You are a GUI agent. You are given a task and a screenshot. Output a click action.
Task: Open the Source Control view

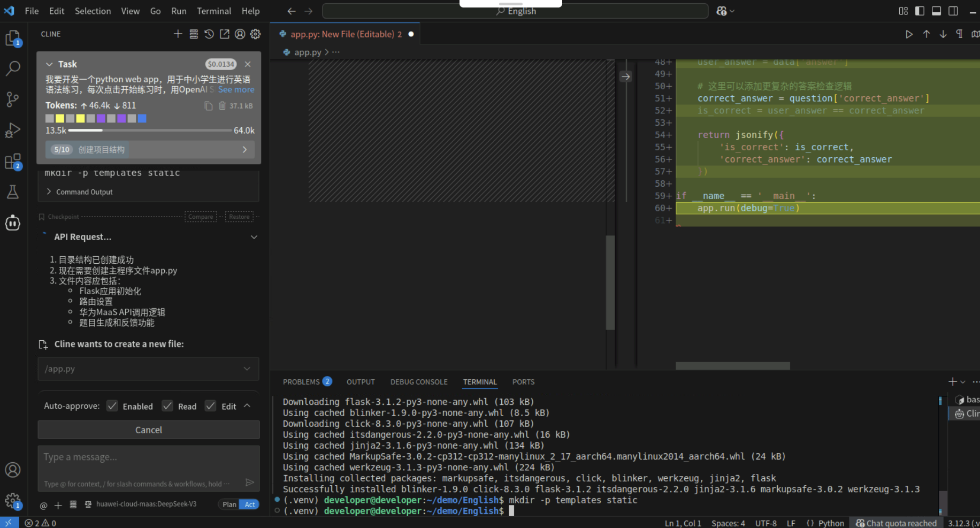click(12, 99)
